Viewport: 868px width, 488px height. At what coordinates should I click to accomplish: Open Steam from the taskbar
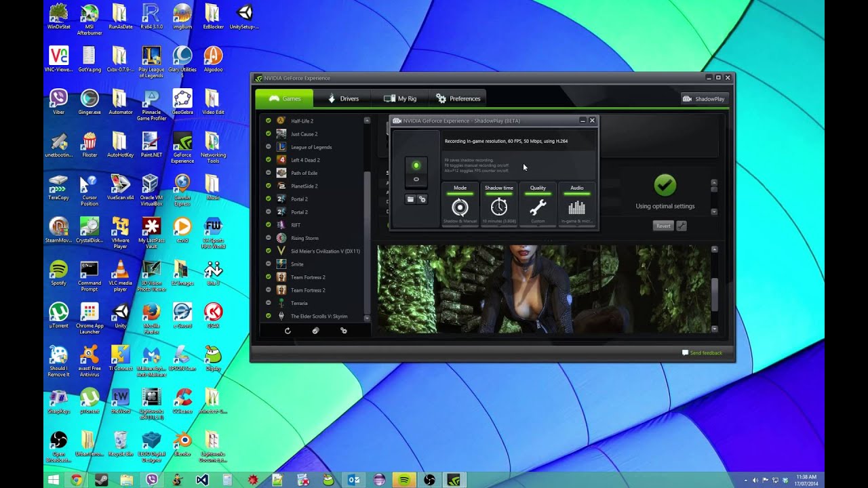pyautogui.click(x=101, y=480)
